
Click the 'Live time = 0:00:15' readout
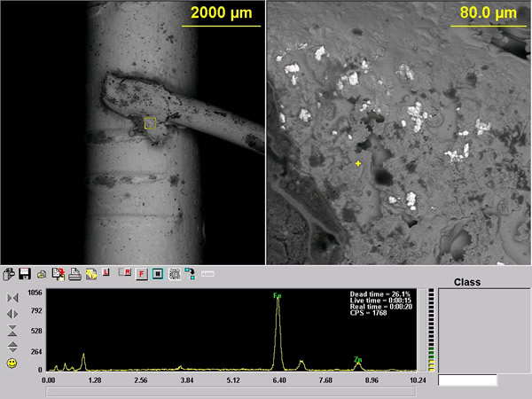[380, 301]
